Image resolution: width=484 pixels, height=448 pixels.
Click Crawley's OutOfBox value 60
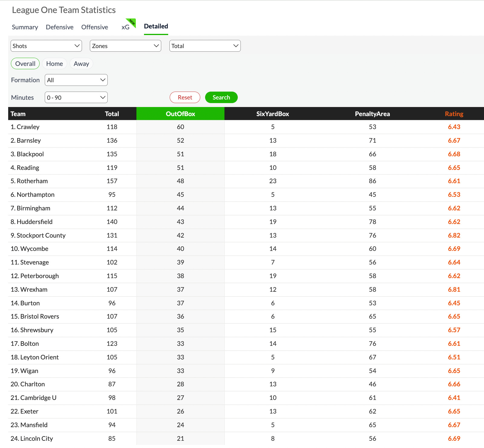181,127
